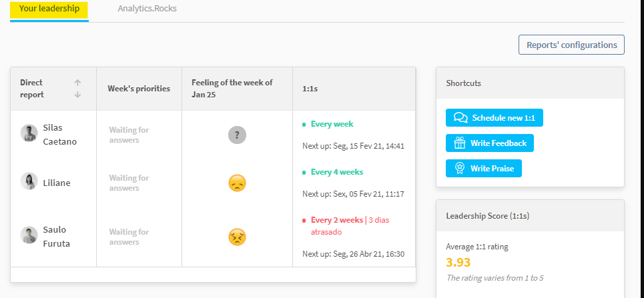The height and width of the screenshot is (298, 644).
Task: Switch to the Analytics.Rocks tab
Action: pos(147,9)
